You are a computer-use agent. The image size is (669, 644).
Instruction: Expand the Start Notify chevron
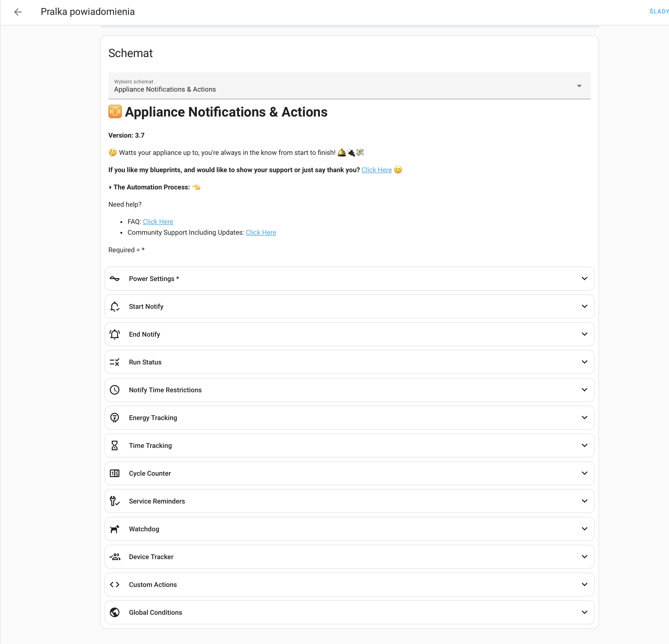click(x=584, y=306)
